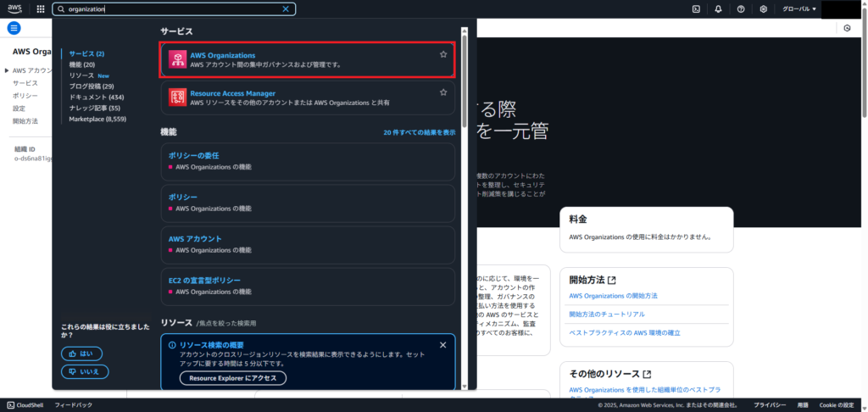Dismiss the resource search overview banner
The width and height of the screenshot is (868, 412).
click(442, 345)
